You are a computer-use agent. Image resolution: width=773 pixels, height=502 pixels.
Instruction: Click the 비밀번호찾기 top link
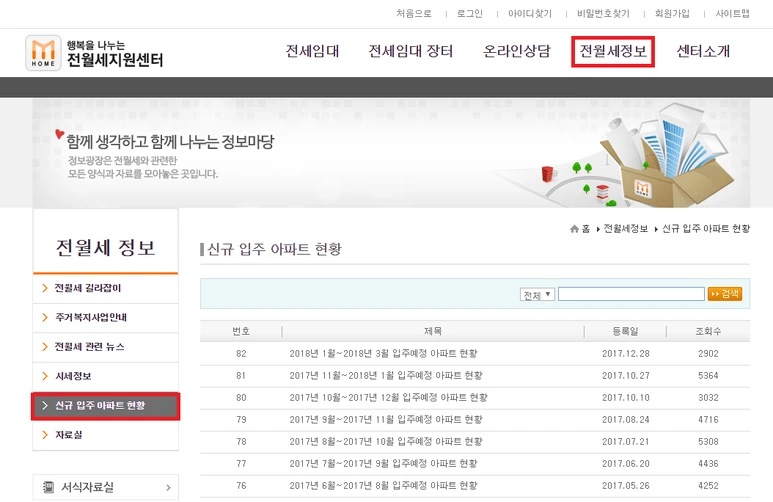[x=603, y=14]
